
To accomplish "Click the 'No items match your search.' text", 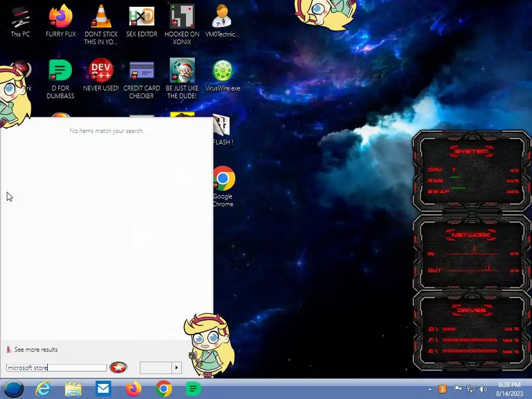I will tap(107, 130).
